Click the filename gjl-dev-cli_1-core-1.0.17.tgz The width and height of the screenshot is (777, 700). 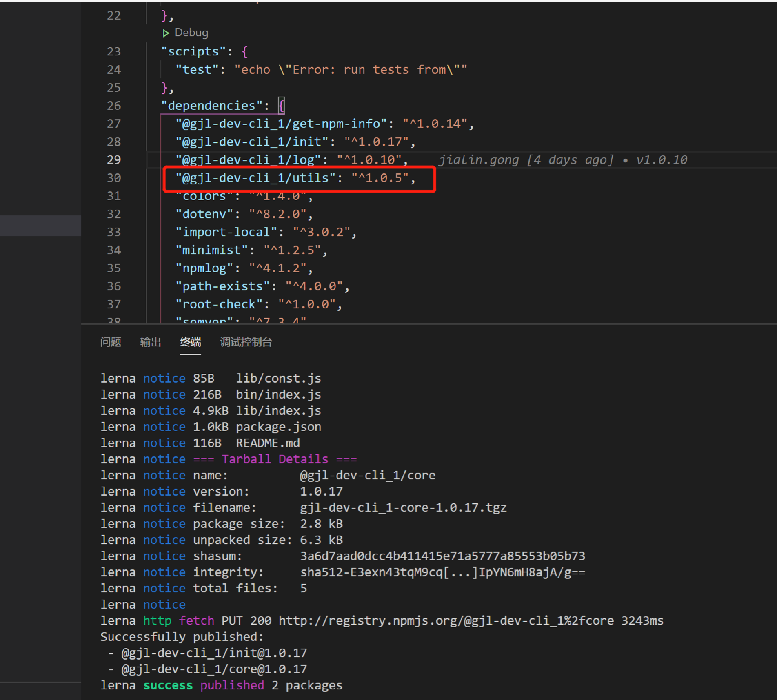(403, 507)
